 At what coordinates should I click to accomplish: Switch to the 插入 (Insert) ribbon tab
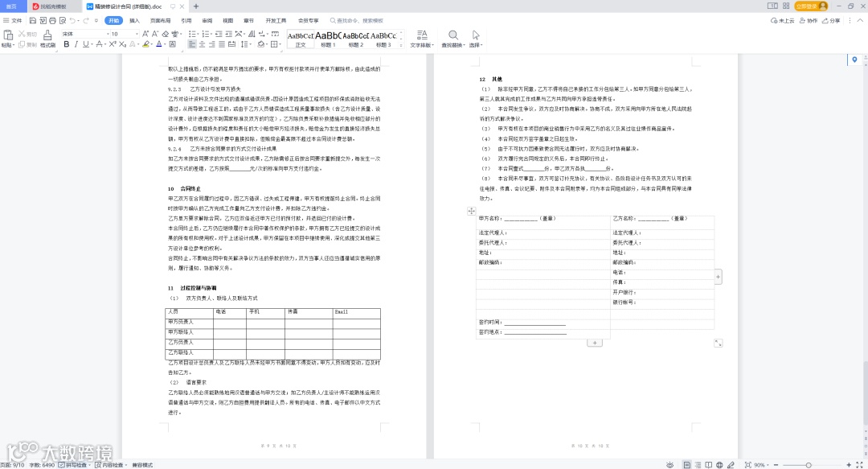tap(134, 20)
